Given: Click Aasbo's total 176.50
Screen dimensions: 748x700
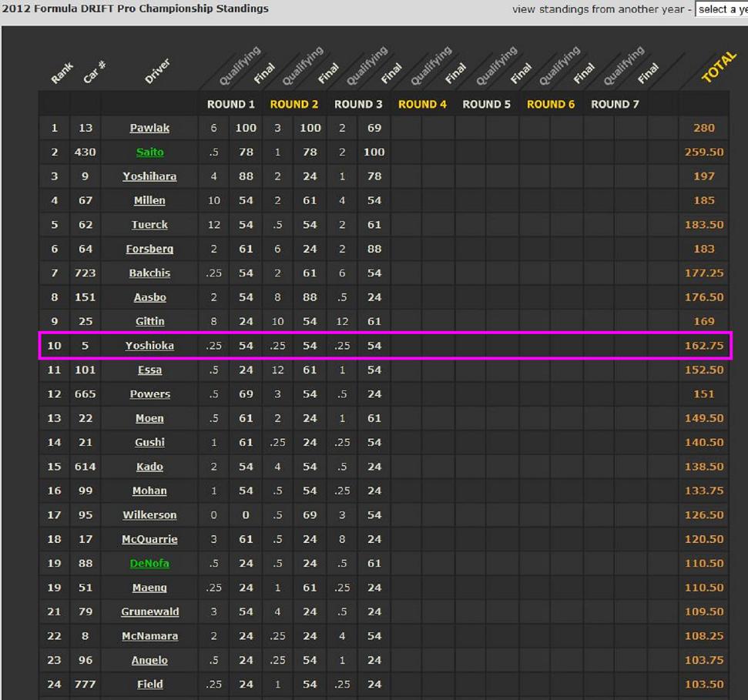Looking at the screenshot, I should 704,297.
